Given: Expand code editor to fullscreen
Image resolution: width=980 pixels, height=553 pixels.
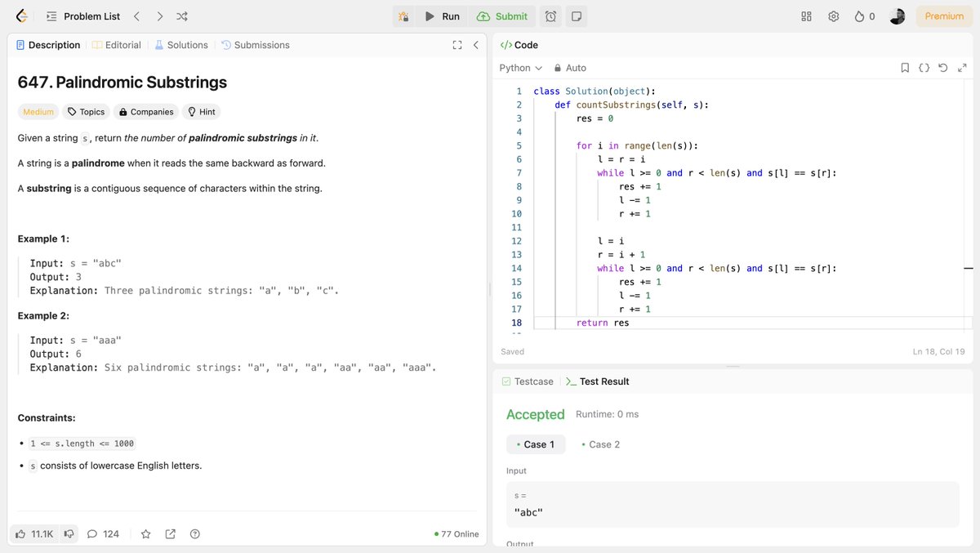Looking at the screenshot, I should (x=961, y=68).
